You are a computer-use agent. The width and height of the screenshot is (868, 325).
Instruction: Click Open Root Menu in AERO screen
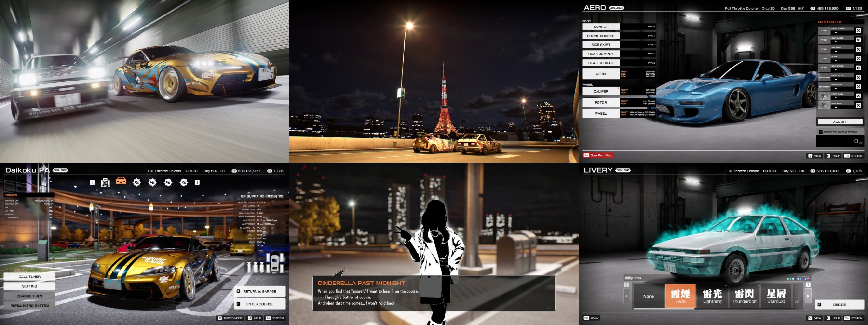point(598,155)
